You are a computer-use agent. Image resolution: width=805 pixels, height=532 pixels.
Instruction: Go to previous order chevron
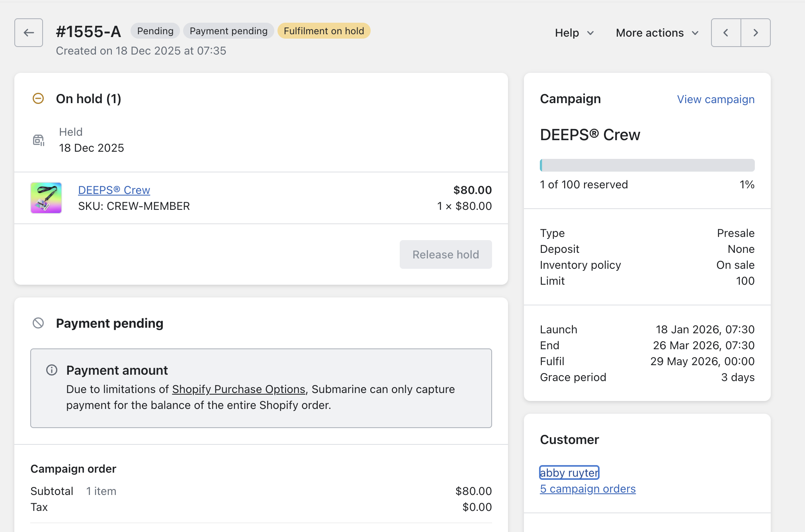coord(726,33)
